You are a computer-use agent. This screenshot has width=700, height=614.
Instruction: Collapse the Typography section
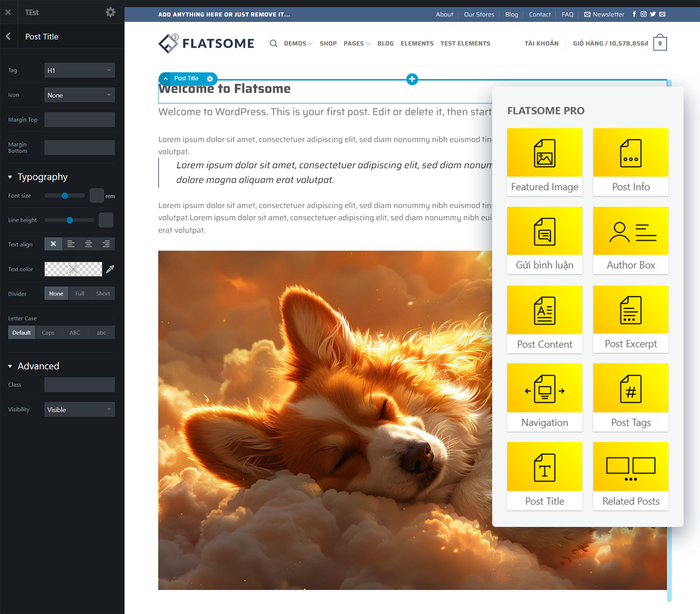10,177
